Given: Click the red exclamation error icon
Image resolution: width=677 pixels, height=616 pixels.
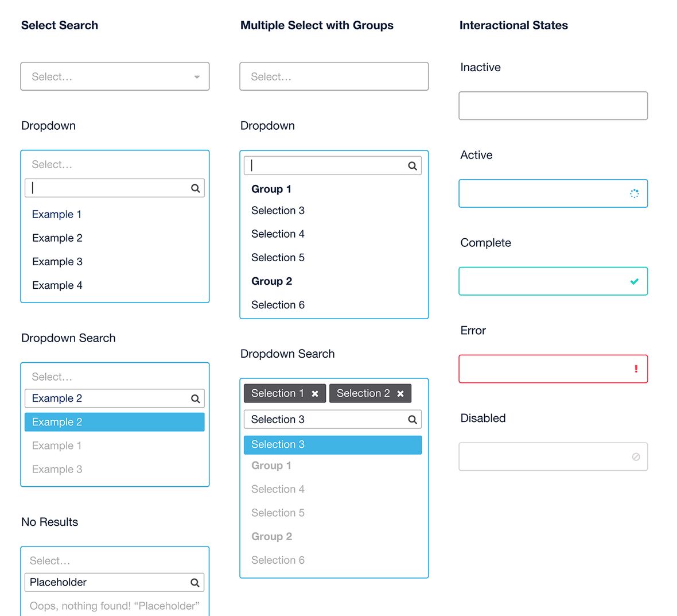Looking at the screenshot, I should [636, 369].
